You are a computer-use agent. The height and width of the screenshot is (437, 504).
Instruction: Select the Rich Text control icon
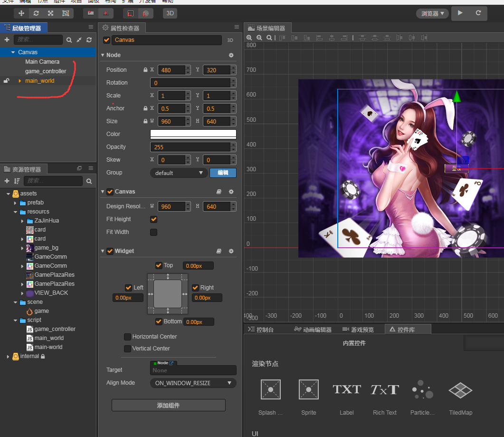coord(385,389)
